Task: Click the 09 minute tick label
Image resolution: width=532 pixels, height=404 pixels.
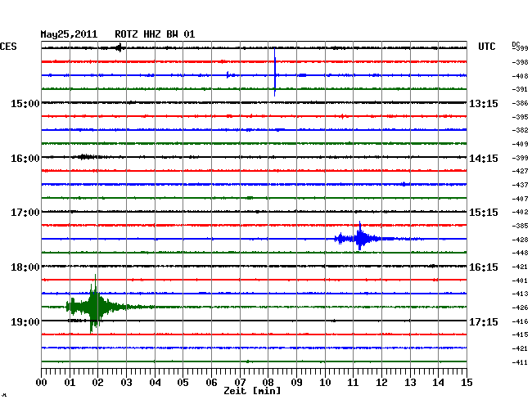Action: click(x=296, y=383)
